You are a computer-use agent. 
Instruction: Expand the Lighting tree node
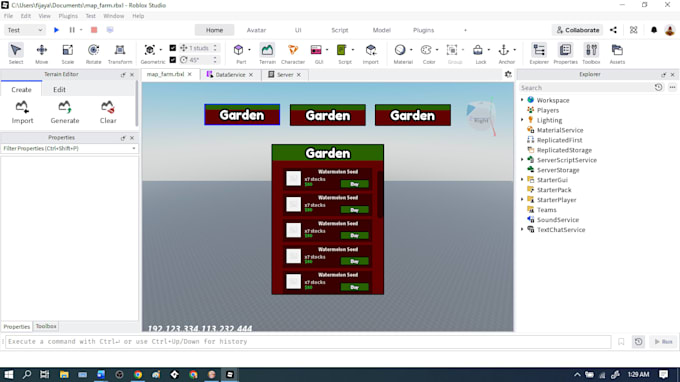pos(522,120)
